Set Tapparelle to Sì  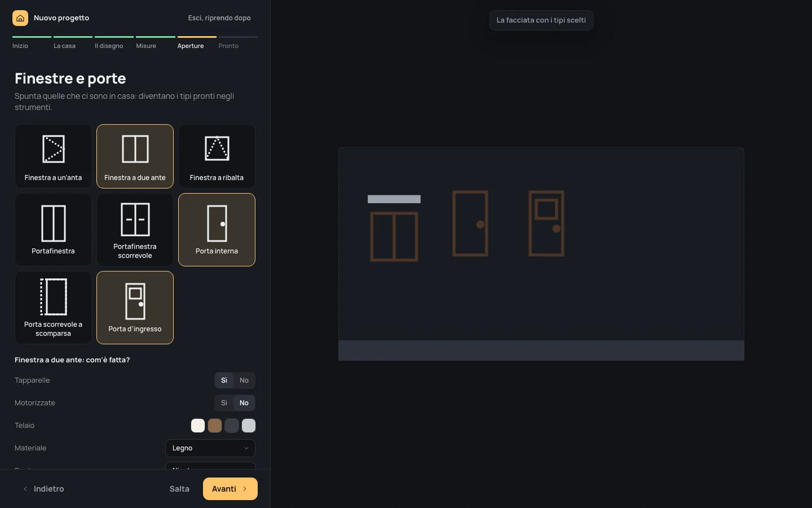(x=224, y=380)
